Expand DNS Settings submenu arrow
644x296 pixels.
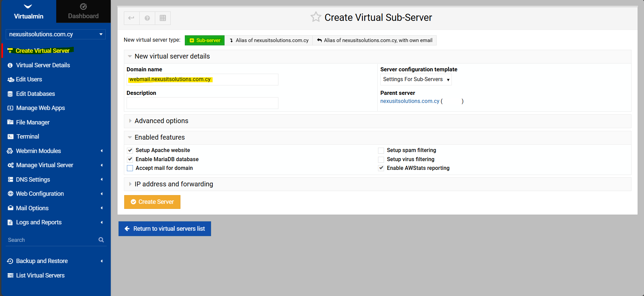pyautogui.click(x=101, y=180)
